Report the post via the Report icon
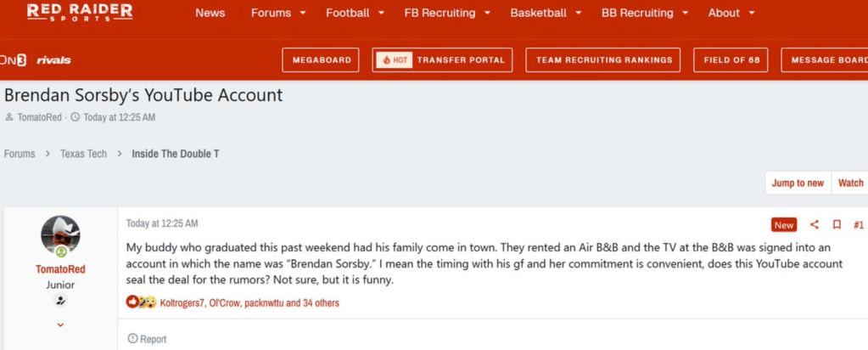 tap(132, 339)
